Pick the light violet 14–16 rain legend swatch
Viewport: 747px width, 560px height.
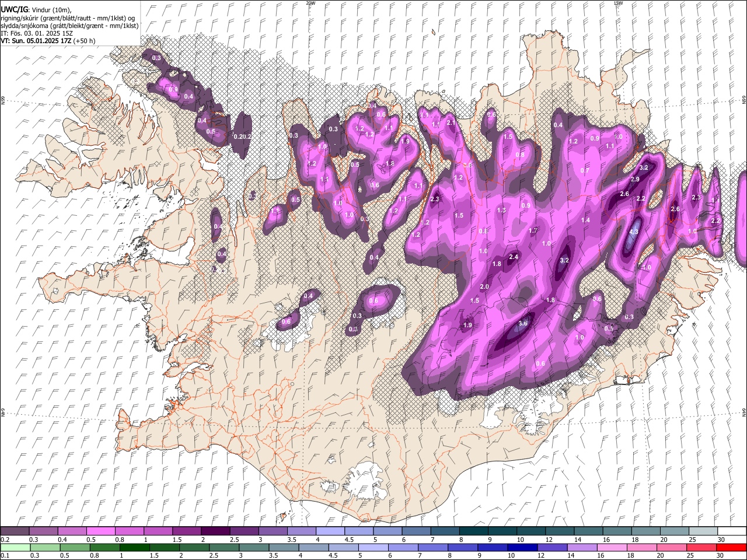point(582,547)
